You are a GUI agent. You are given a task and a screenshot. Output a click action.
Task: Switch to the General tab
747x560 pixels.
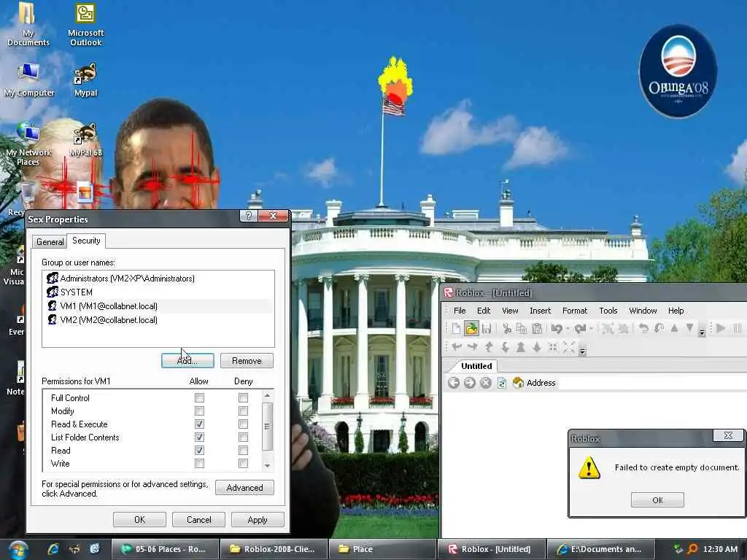(50, 242)
